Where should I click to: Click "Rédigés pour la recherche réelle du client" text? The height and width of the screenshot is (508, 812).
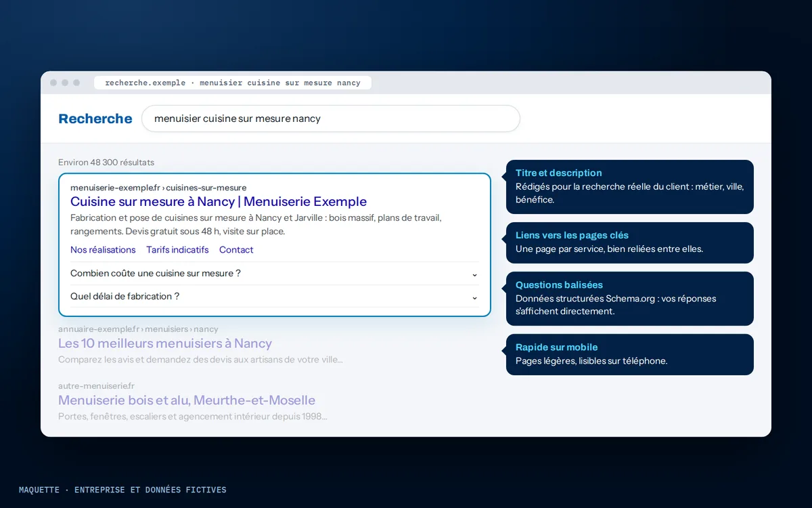[629, 193]
